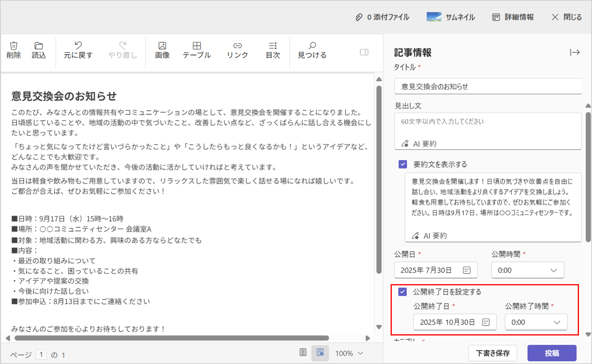The height and width of the screenshot is (364, 592).
Task: Open the 公開時間 dropdown
Action: (527, 270)
